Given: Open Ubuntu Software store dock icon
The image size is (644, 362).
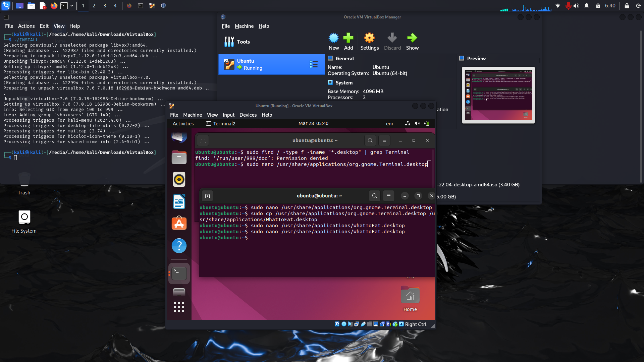Looking at the screenshot, I should click(179, 224).
